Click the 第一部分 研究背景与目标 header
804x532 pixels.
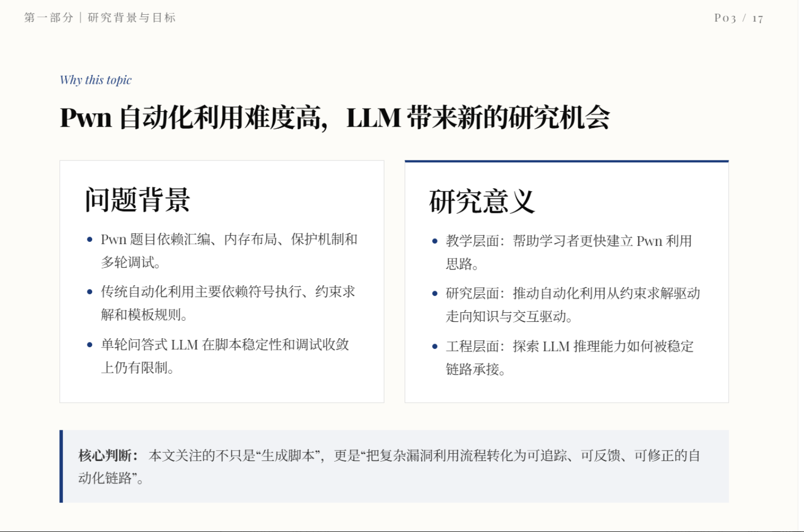(100, 17)
